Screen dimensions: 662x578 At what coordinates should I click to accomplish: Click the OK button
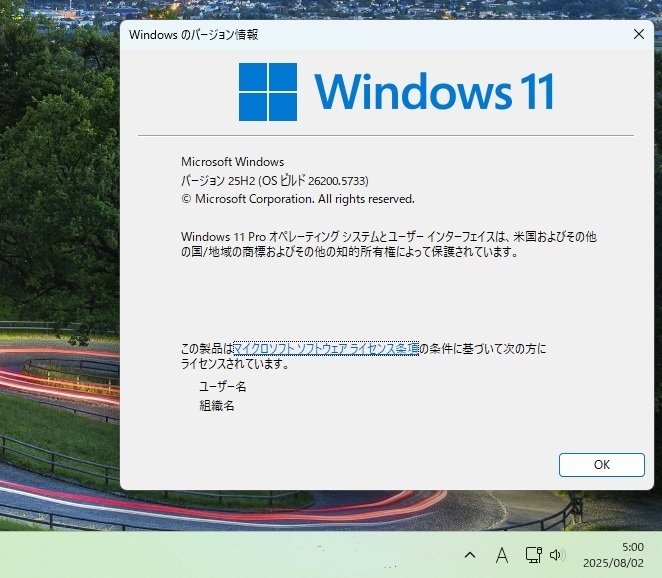[x=602, y=465]
